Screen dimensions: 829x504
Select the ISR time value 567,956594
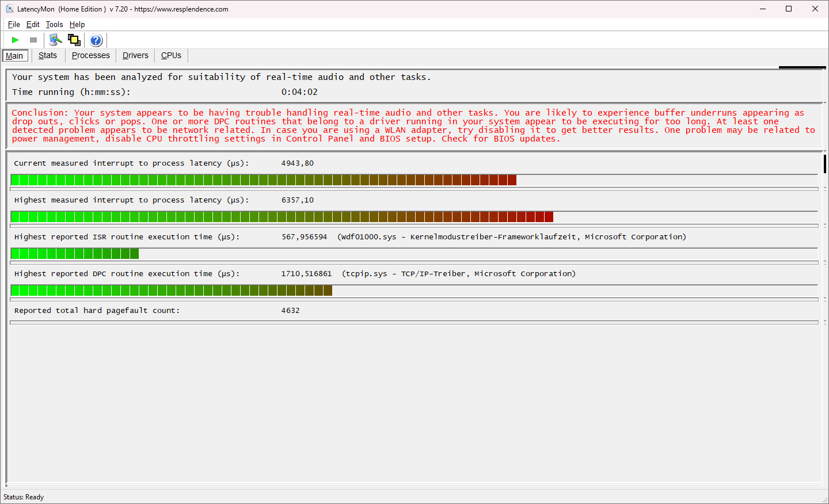pos(305,237)
